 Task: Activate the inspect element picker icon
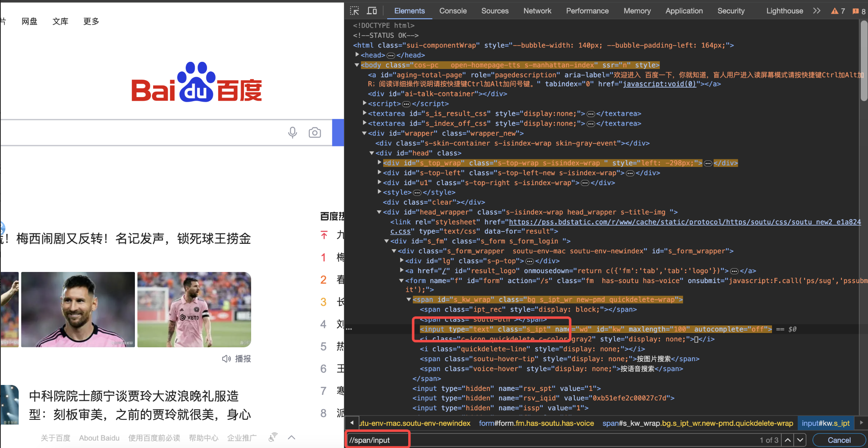coord(354,11)
